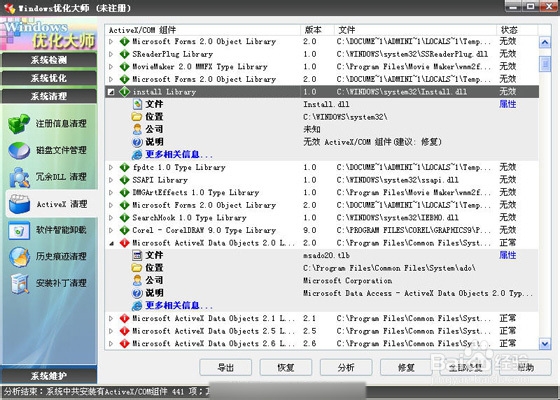Click green diamond icon of SSAPI Library
The image size is (560, 400).
coord(124,180)
